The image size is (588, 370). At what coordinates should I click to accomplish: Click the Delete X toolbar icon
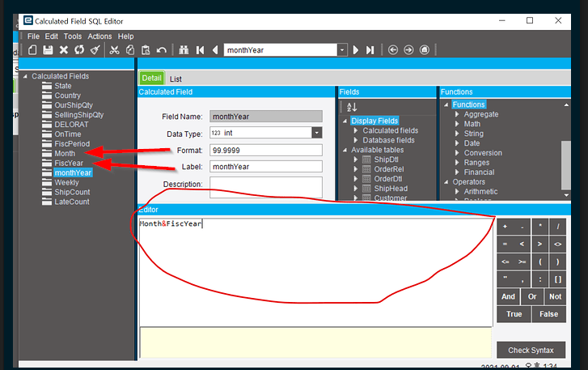pyautogui.click(x=64, y=50)
